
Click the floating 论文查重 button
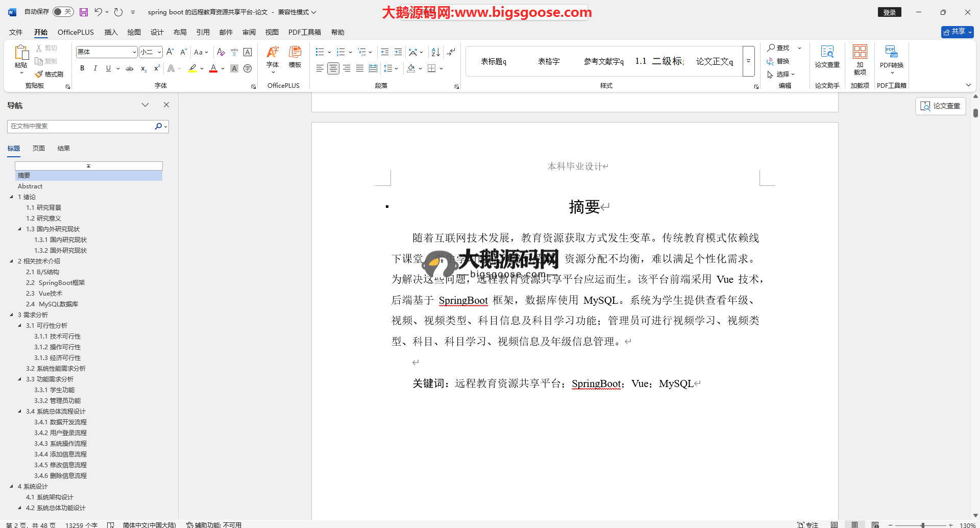coord(940,106)
